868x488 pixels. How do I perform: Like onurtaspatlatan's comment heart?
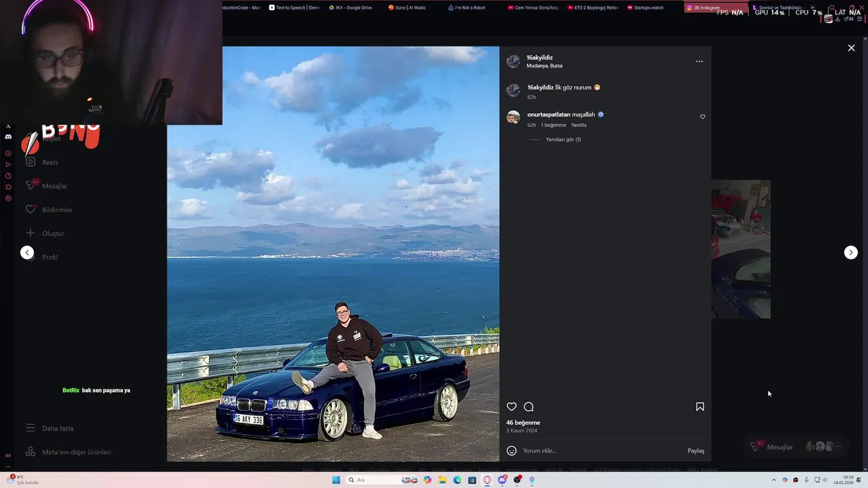[703, 117]
